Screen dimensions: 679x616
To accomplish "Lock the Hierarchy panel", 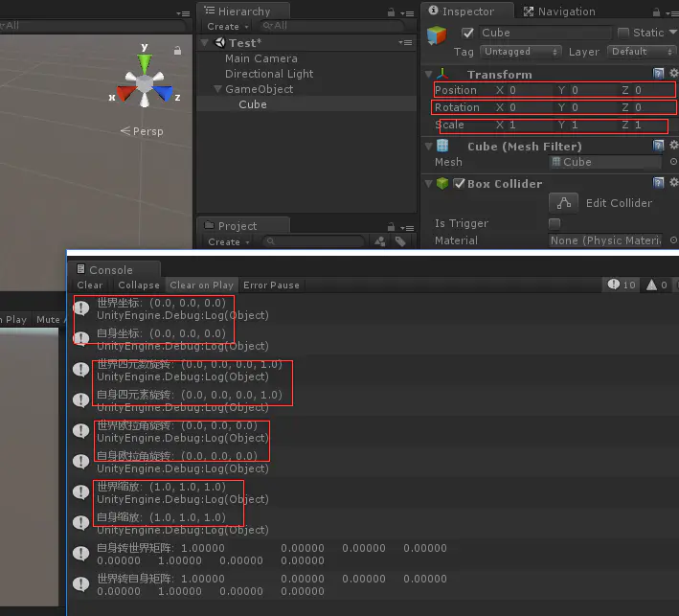I will coord(391,12).
